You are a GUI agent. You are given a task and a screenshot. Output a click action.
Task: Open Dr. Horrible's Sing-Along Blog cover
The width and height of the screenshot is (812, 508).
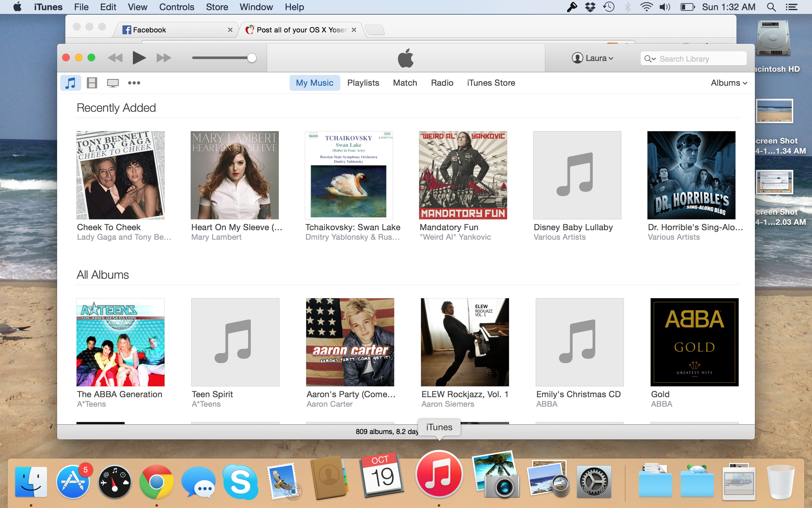click(691, 175)
